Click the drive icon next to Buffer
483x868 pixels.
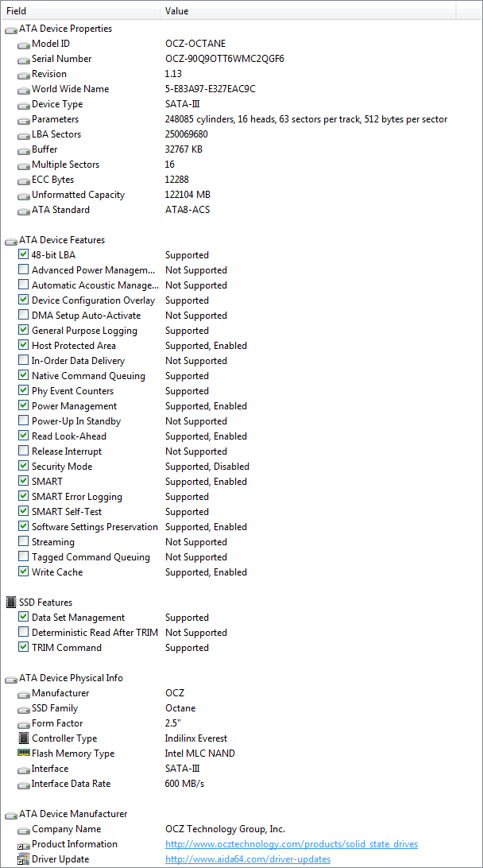(23, 150)
